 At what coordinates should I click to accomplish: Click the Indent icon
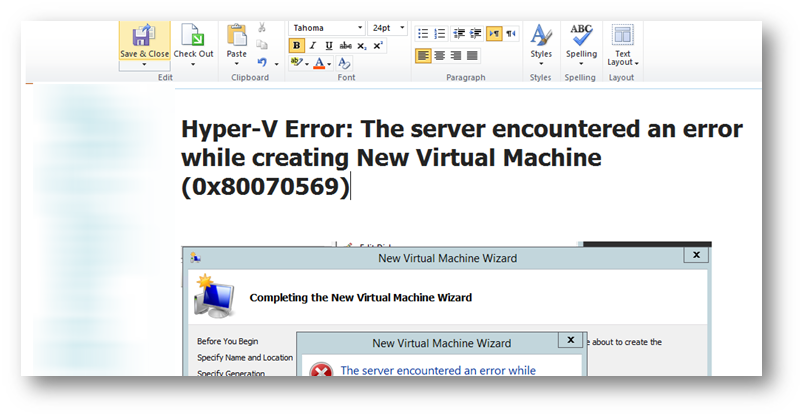click(476, 34)
